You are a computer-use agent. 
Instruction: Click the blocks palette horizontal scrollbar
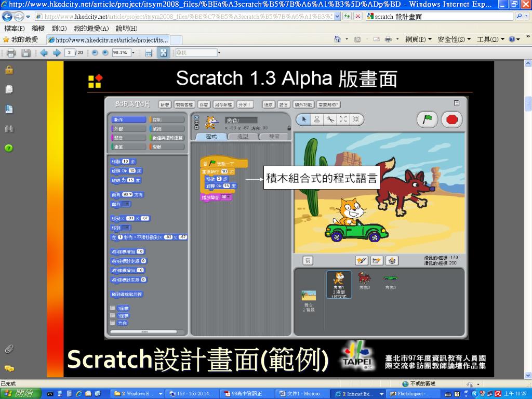pyautogui.click(x=144, y=331)
